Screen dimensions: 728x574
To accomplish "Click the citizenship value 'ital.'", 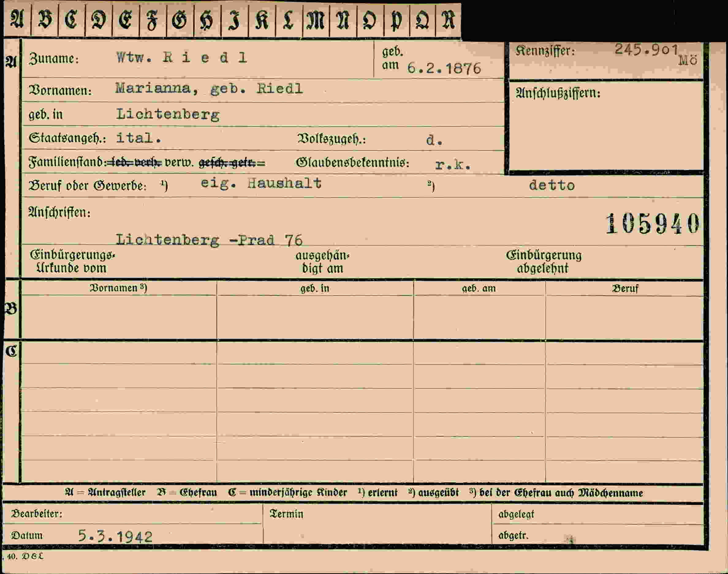I will tap(139, 138).
